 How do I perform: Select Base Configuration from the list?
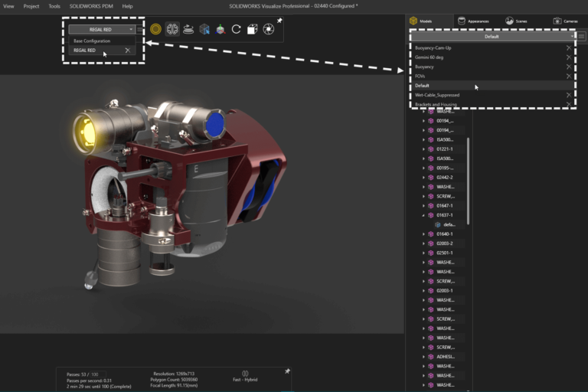[x=92, y=41]
